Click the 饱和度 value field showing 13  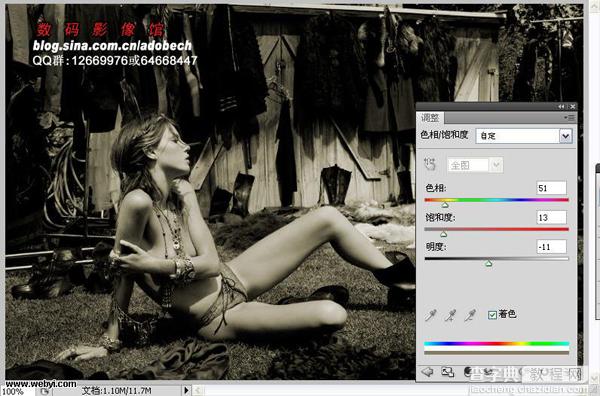click(x=551, y=218)
